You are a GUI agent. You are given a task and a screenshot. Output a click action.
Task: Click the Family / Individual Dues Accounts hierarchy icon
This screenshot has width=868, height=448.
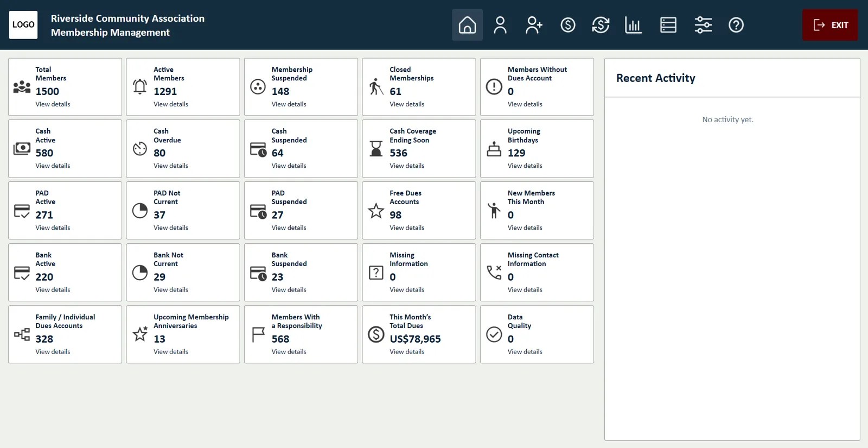[x=22, y=335]
